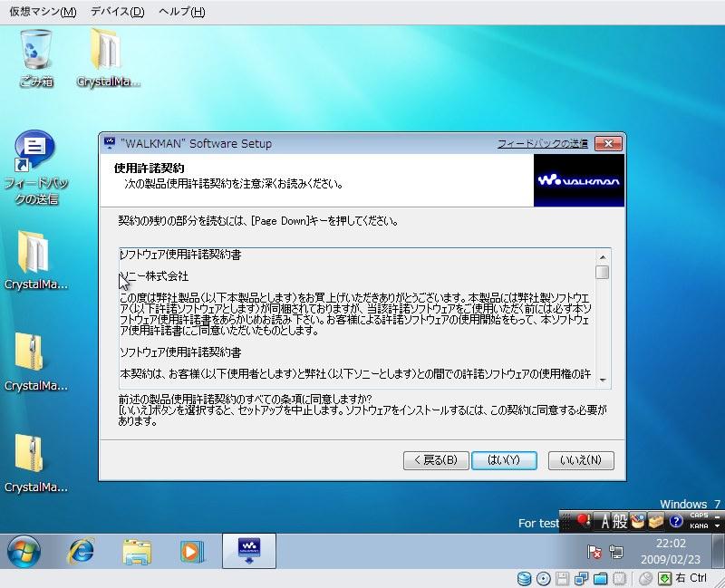Open the Windows Start orb
Image resolution: width=725 pixels, height=588 pixels.
(x=24, y=552)
